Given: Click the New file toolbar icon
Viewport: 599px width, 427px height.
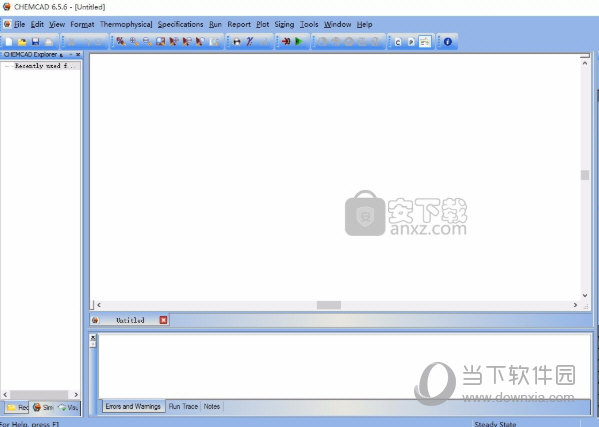Looking at the screenshot, I should pyautogui.click(x=9, y=42).
